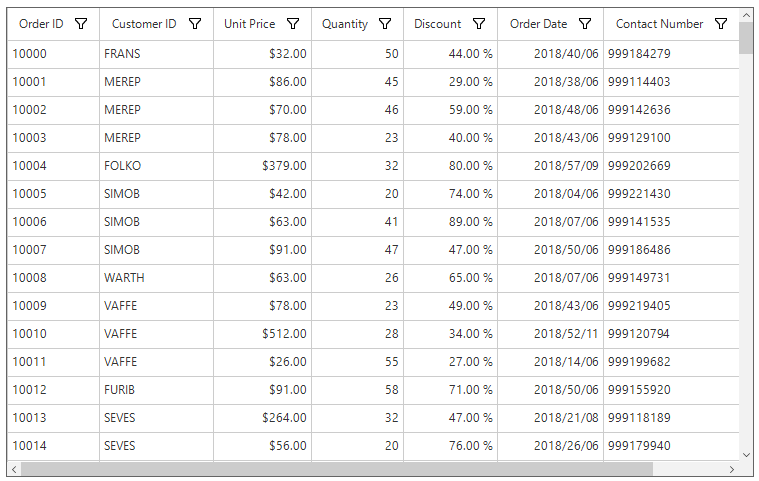Select contact number 999184279
The image size is (759, 481).
tap(671, 54)
